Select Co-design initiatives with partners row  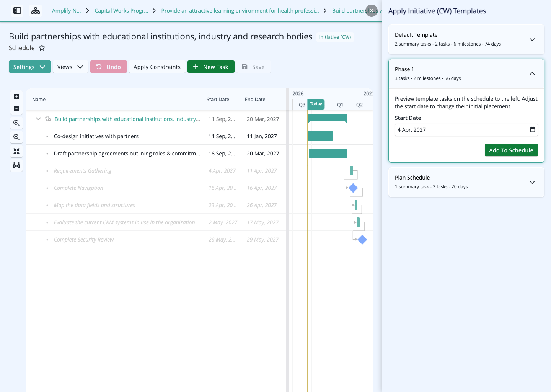tap(156, 136)
